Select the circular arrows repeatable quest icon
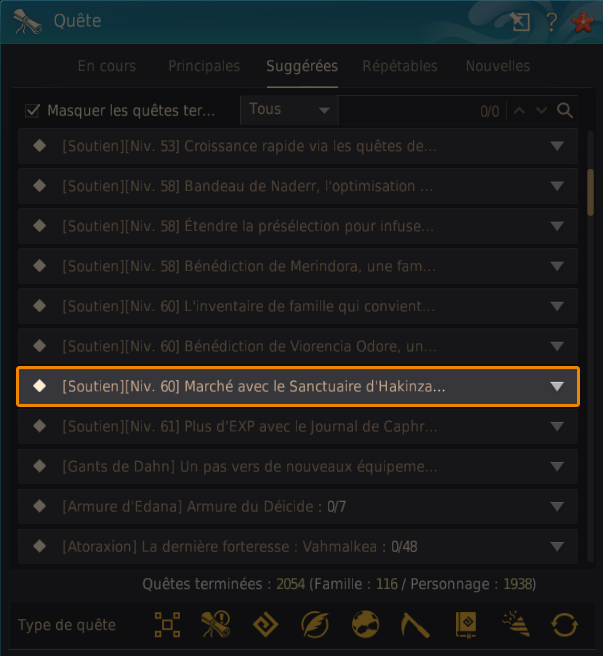 (x=565, y=625)
